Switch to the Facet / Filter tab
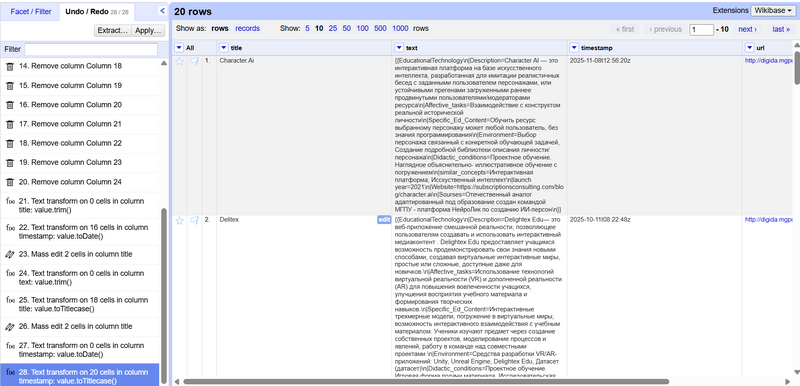 (x=31, y=12)
